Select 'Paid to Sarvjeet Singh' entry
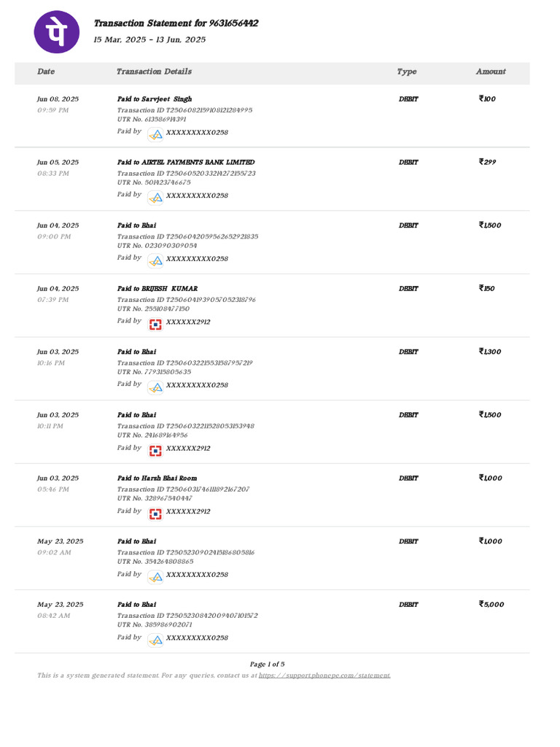Screen dimensions: 560x747 pos(155,98)
